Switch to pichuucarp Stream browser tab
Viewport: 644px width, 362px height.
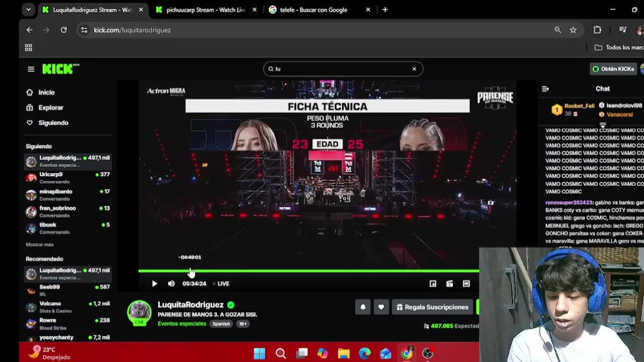tap(205, 10)
